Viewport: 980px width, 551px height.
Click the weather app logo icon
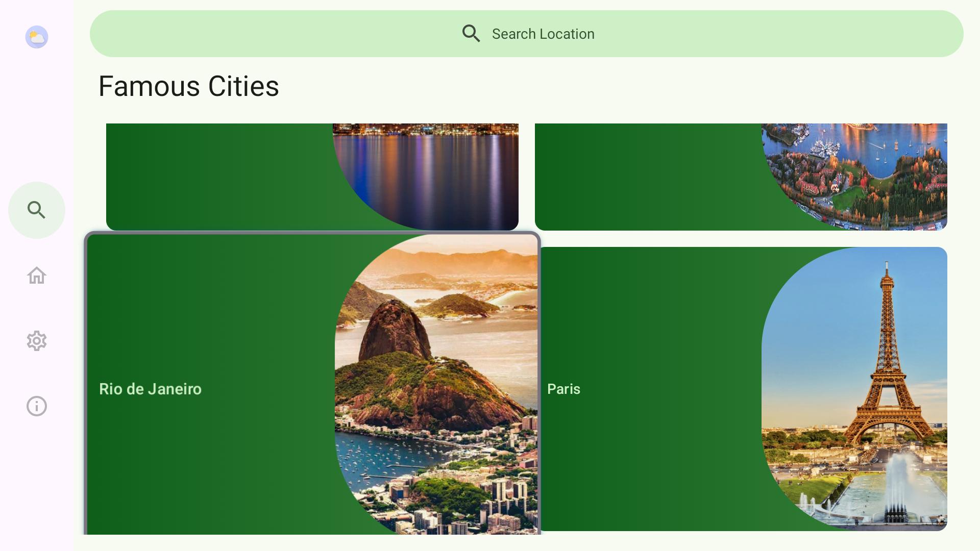coord(37,37)
